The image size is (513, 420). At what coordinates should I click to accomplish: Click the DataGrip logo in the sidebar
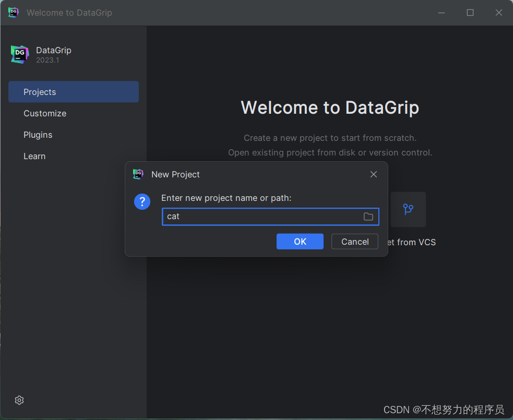pyautogui.click(x=19, y=54)
